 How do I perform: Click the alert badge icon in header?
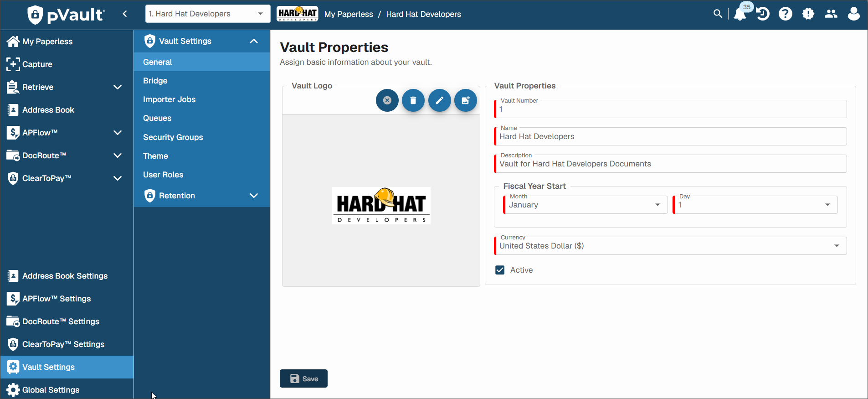click(808, 14)
